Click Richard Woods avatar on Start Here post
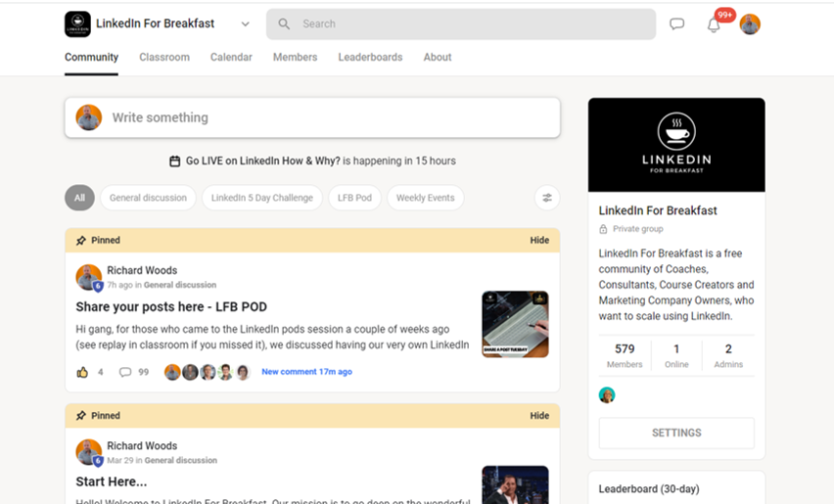Image resolution: width=834 pixels, height=504 pixels. (89, 452)
